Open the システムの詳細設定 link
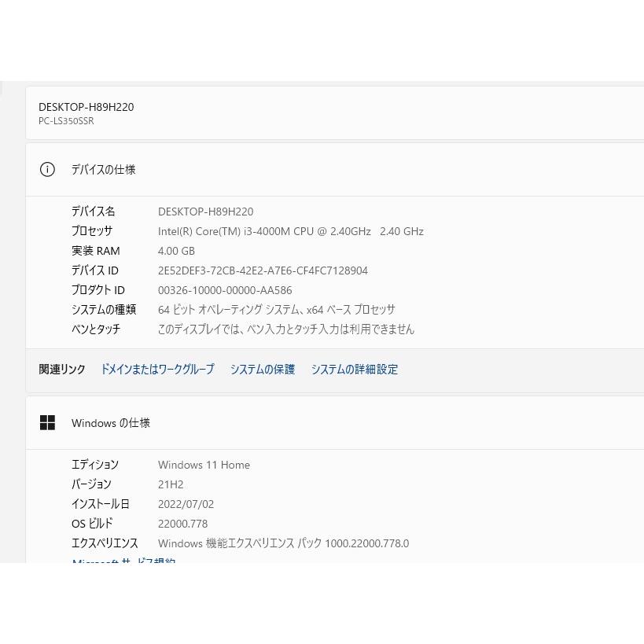 pyautogui.click(x=354, y=370)
